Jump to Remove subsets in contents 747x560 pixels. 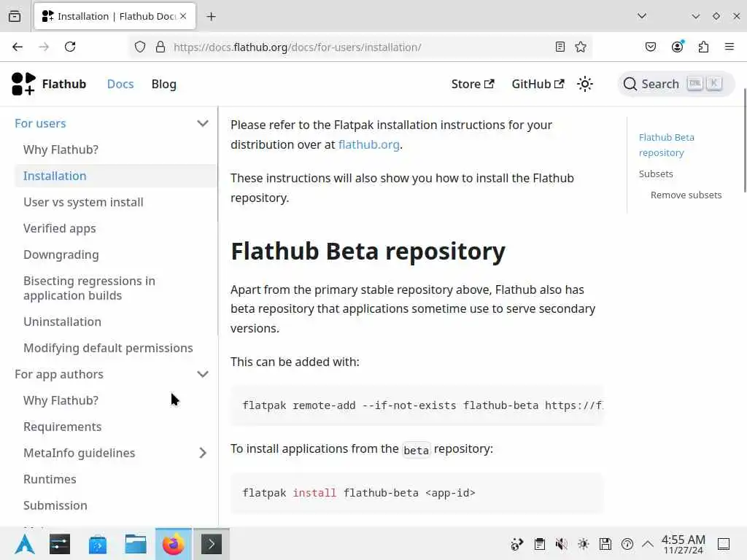(686, 195)
